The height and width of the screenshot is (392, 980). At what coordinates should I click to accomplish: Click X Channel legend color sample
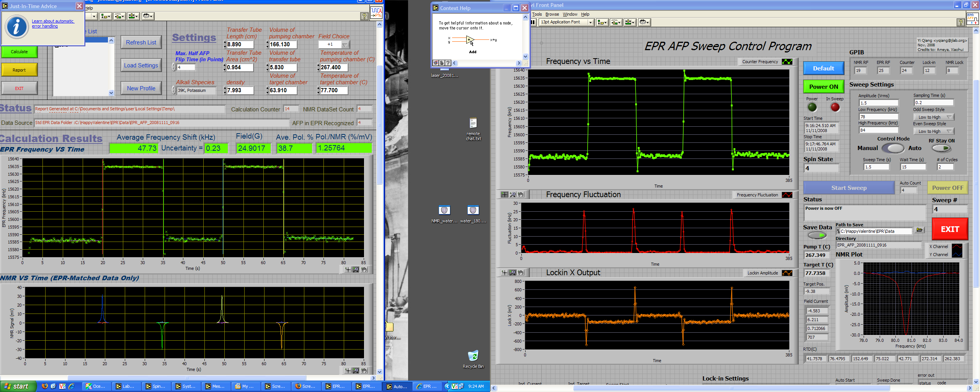pos(957,247)
